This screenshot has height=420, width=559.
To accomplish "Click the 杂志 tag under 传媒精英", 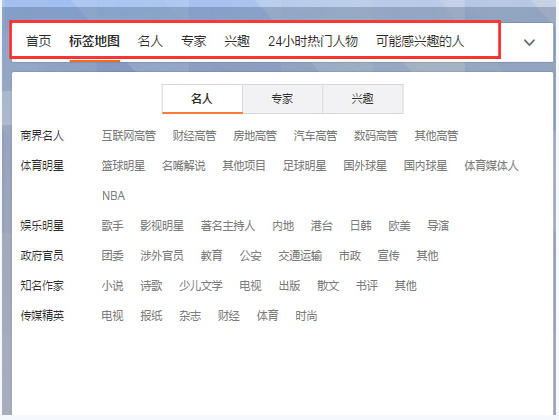I will point(190,316).
